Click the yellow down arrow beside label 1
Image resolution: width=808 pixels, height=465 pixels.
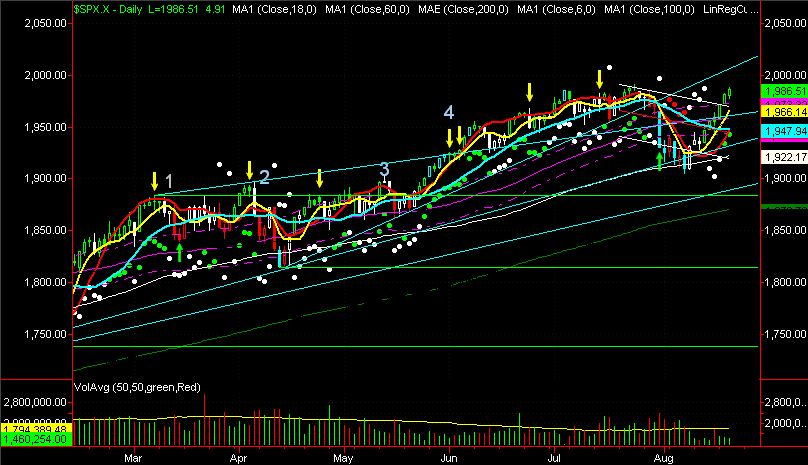click(154, 181)
